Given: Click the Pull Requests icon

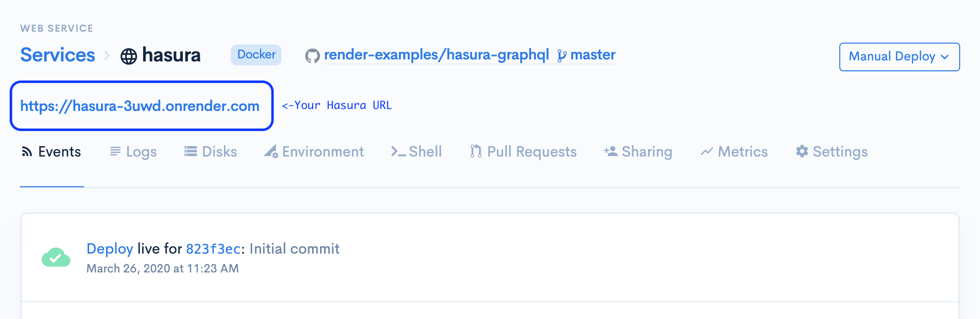Looking at the screenshot, I should 476,151.
